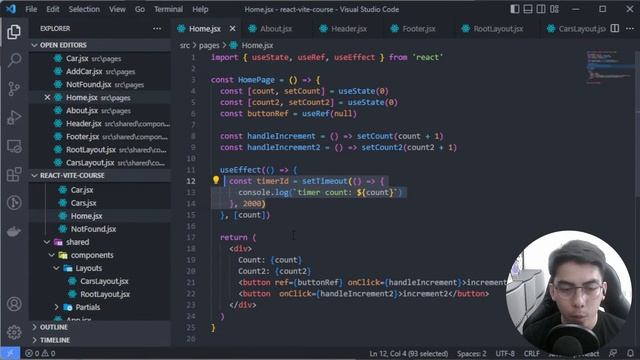Open the Terminal menu
The width and height of the screenshot is (640, 360).
(x=168, y=9)
